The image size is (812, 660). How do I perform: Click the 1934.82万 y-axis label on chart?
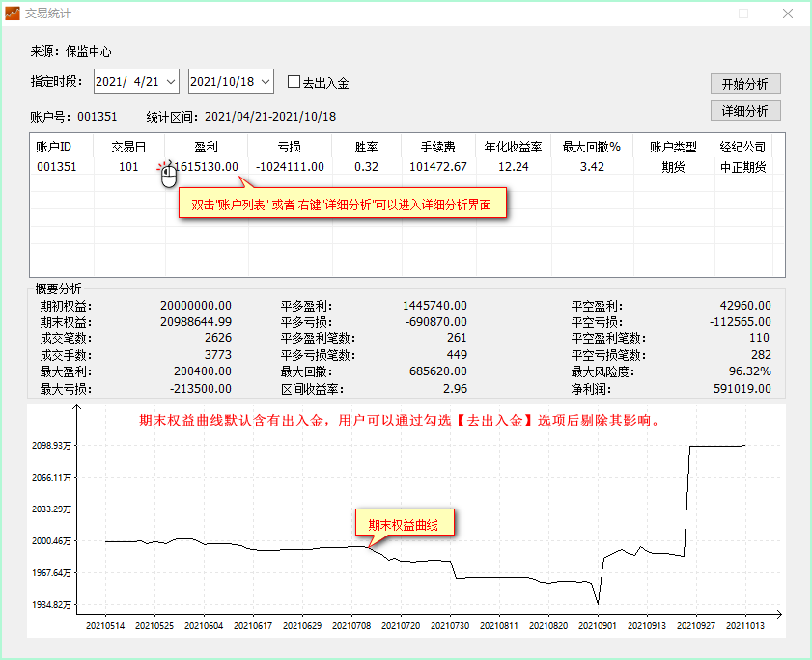(x=51, y=605)
